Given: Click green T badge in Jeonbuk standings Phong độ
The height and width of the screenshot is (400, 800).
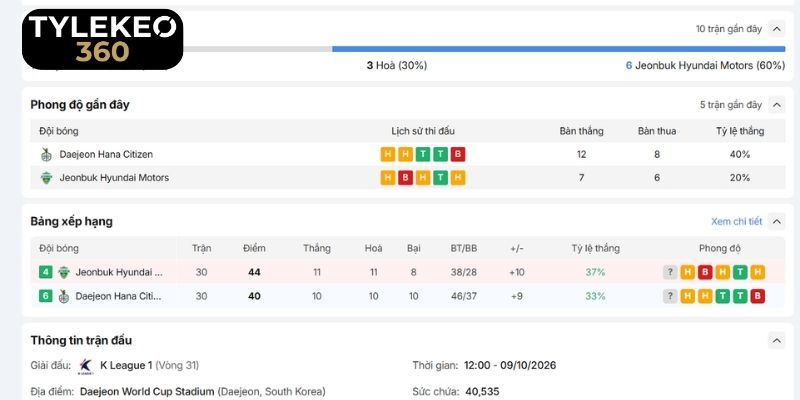Looking at the screenshot, I should pos(740,272).
